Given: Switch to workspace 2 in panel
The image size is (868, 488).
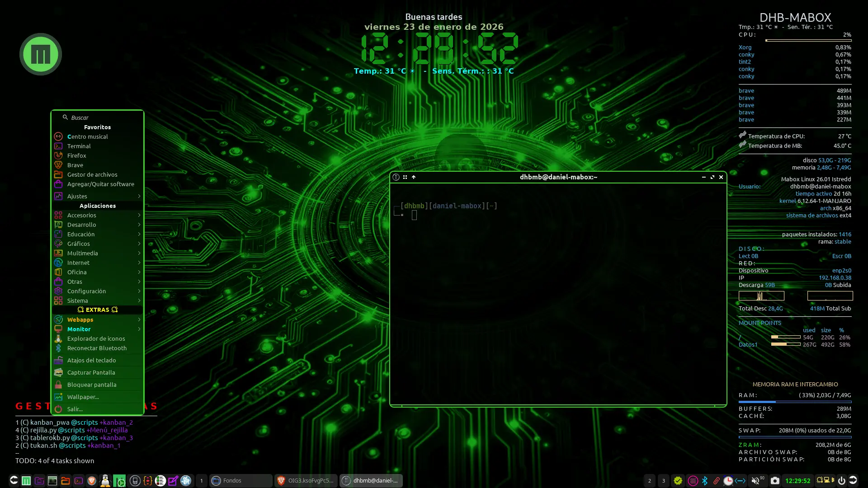Looking at the screenshot, I should click(x=650, y=481).
